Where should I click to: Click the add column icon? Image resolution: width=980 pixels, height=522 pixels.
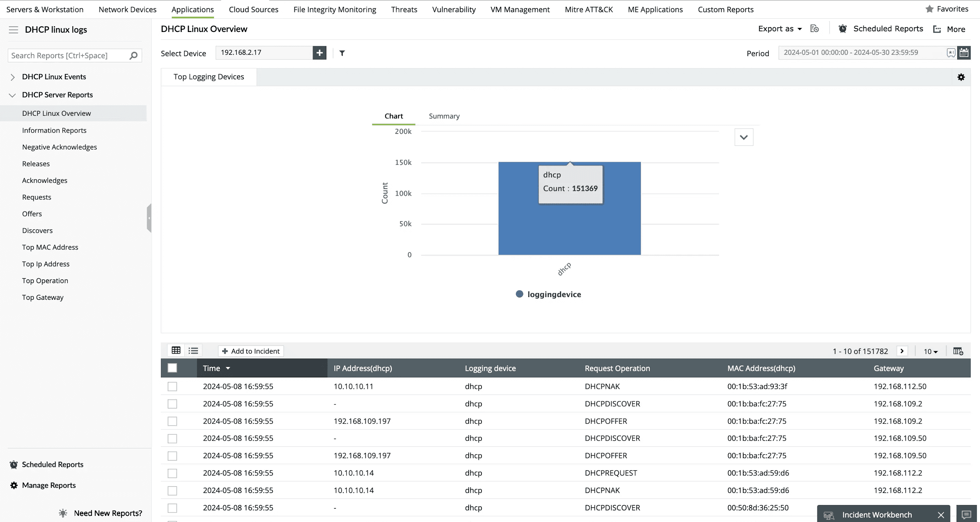coord(958,351)
